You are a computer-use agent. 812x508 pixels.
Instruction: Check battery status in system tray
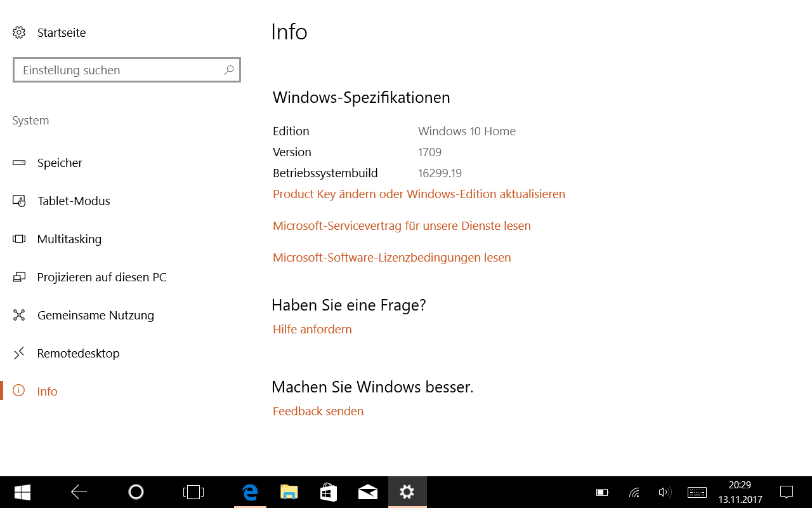(602, 492)
